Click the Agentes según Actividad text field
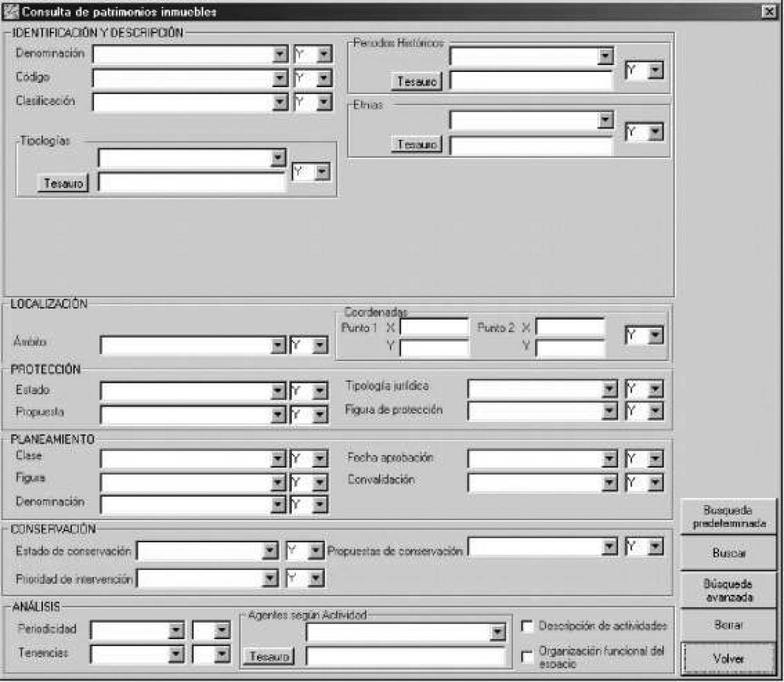This screenshot has height=682, width=784. [406, 657]
